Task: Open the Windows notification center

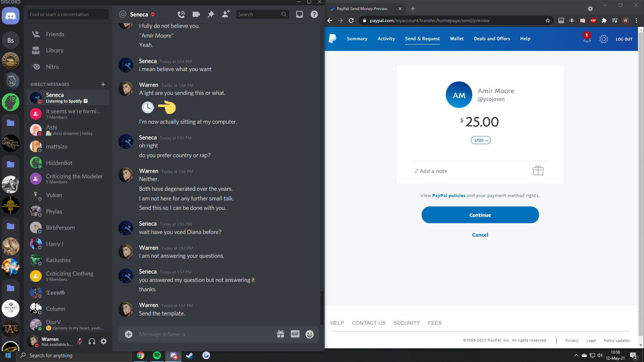Action: tap(634, 356)
